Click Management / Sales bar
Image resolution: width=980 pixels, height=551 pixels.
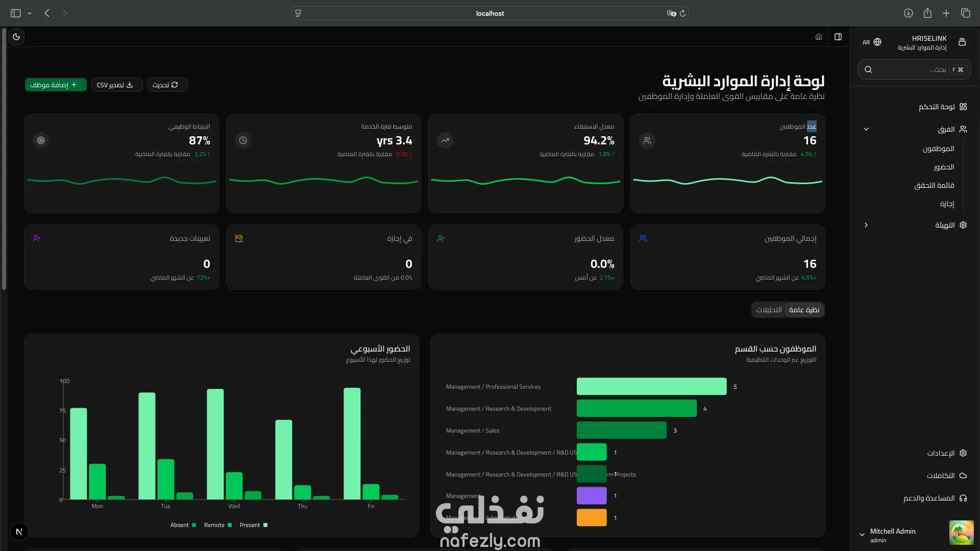(x=622, y=430)
